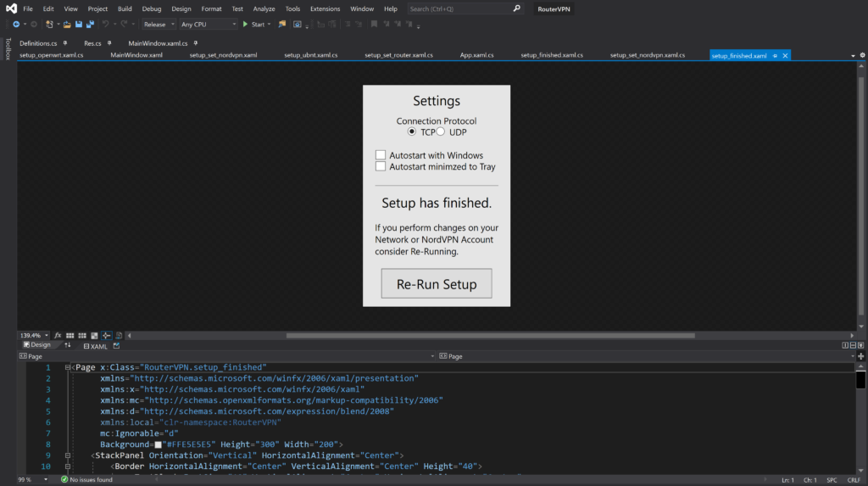The width and height of the screenshot is (868, 486).
Task: Open the Release configuration dropdown
Action: pos(159,25)
